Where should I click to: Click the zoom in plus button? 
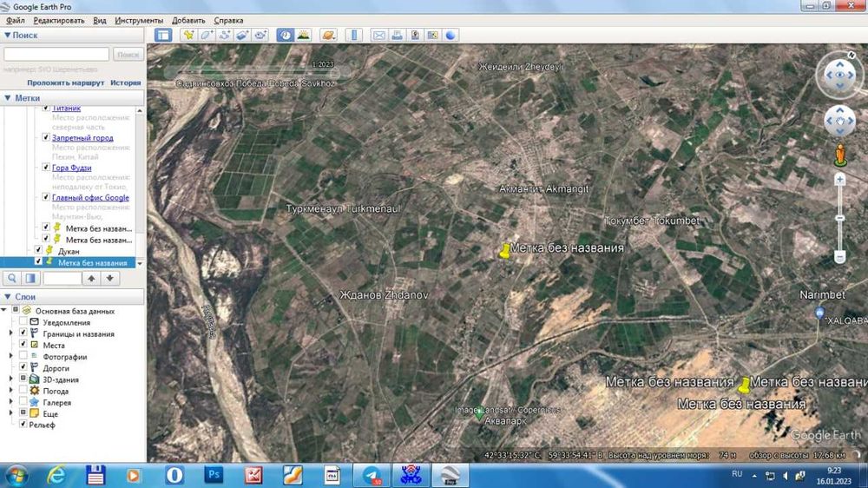pos(839,180)
